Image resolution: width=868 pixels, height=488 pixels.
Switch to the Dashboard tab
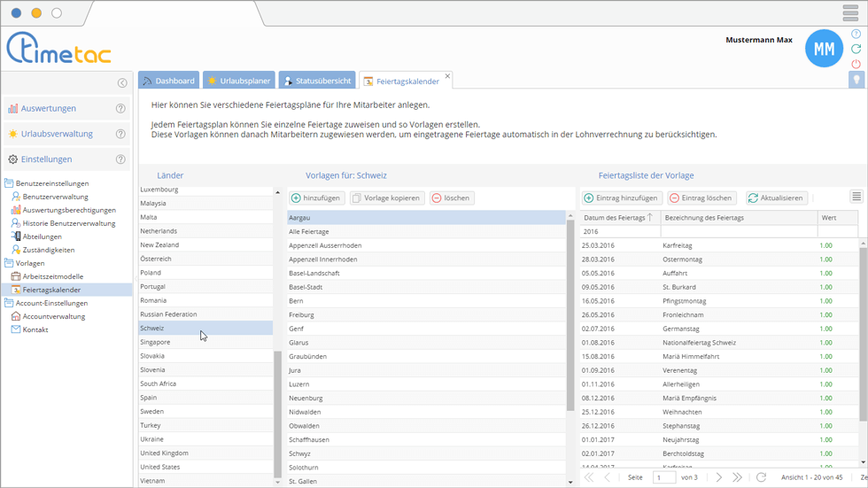[x=168, y=81]
